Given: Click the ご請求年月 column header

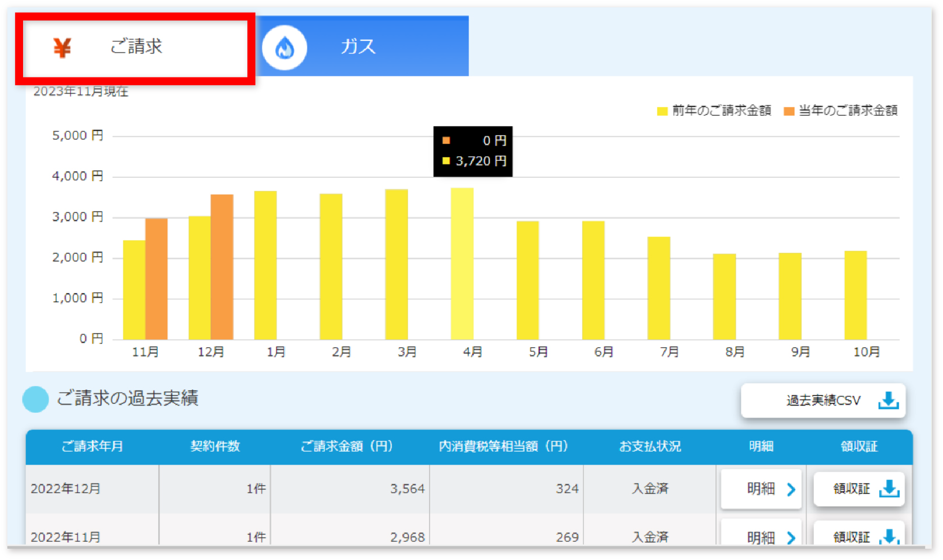Looking at the screenshot, I should tap(92, 446).
